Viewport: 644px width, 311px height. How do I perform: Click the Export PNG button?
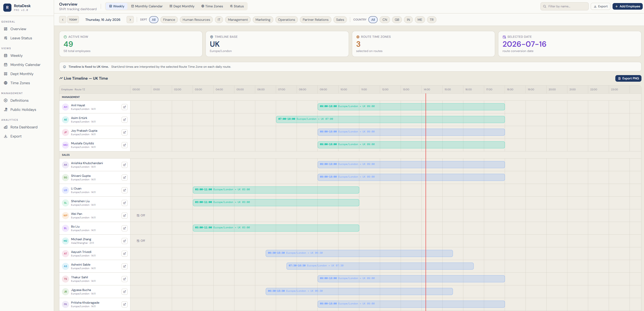point(628,78)
